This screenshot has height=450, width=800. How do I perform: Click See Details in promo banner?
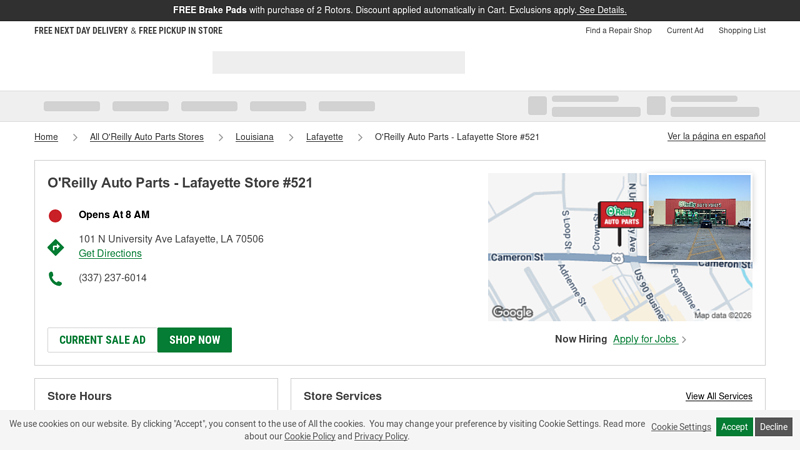(603, 10)
